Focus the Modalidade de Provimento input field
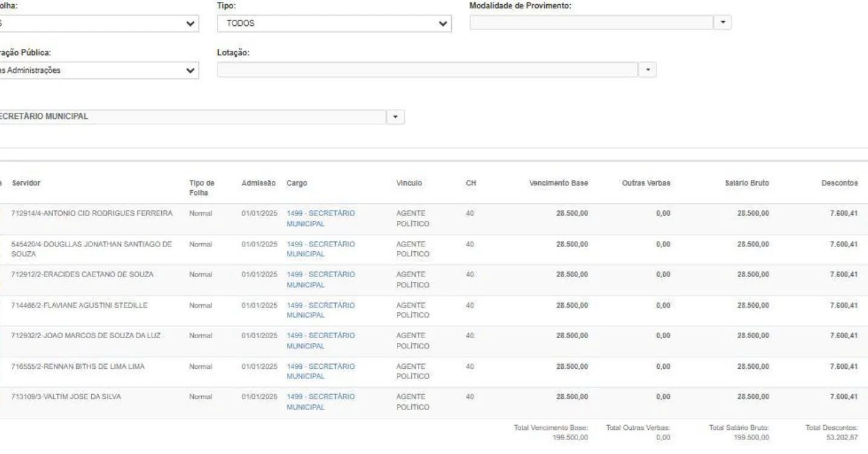Viewport: 868px width, 454px height. tap(591, 22)
